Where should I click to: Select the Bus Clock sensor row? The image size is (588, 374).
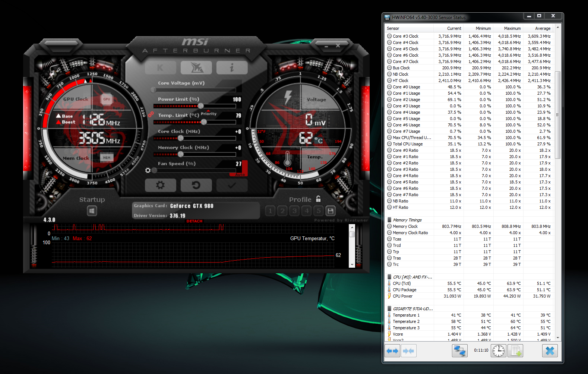click(469, 68)
